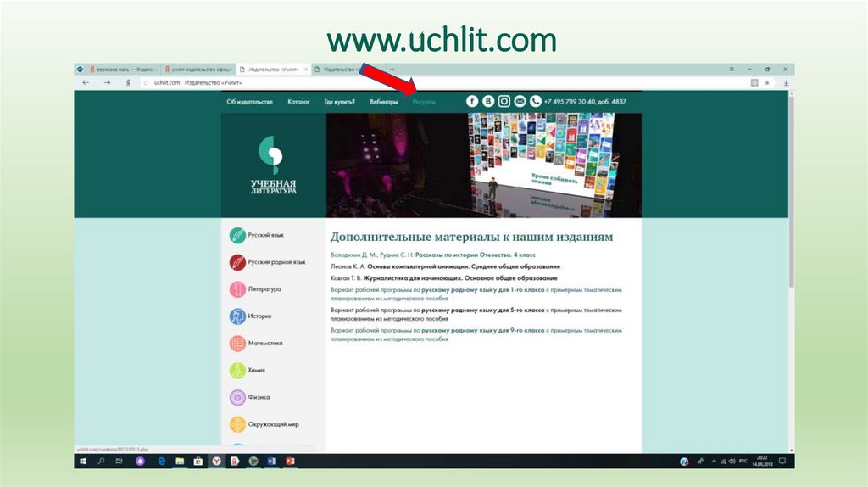The height and width of the screenshot is (487, 868).
Task: Select the active Издательство «Учлит» tab
Action: click(274, 70)
